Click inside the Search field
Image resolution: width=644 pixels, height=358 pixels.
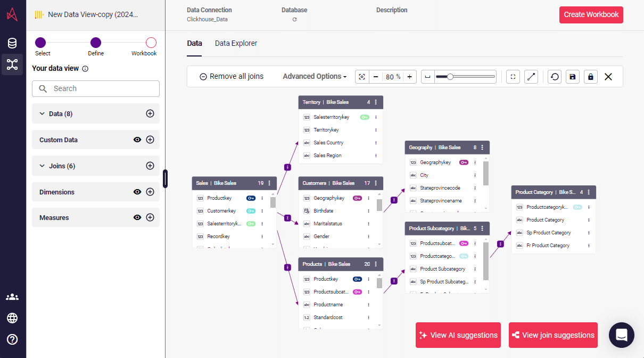[96, 88]
